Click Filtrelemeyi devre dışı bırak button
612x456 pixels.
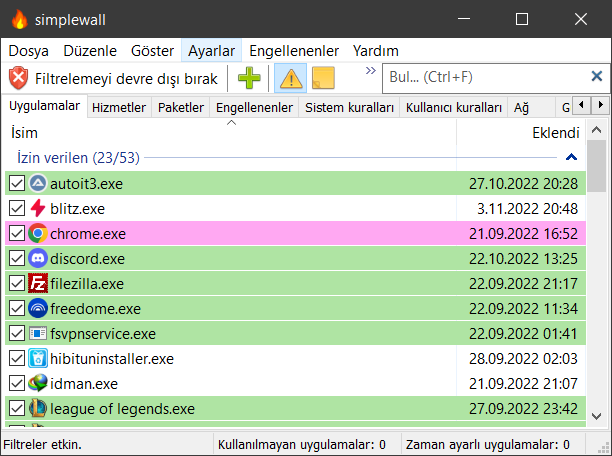click(x=115, y=77)
